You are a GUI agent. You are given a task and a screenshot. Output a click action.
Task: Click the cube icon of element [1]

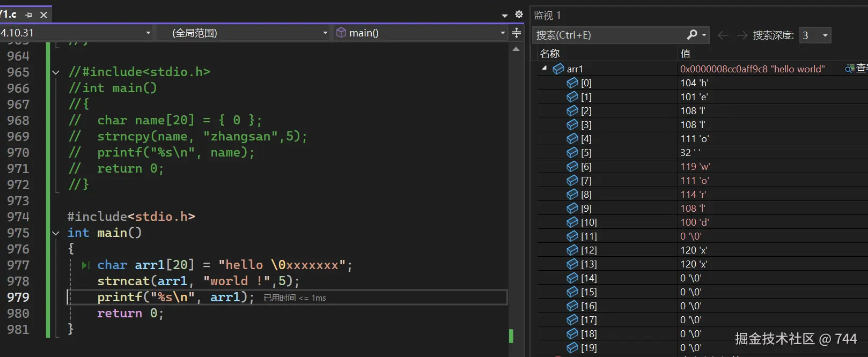click(x=572, y=96)
